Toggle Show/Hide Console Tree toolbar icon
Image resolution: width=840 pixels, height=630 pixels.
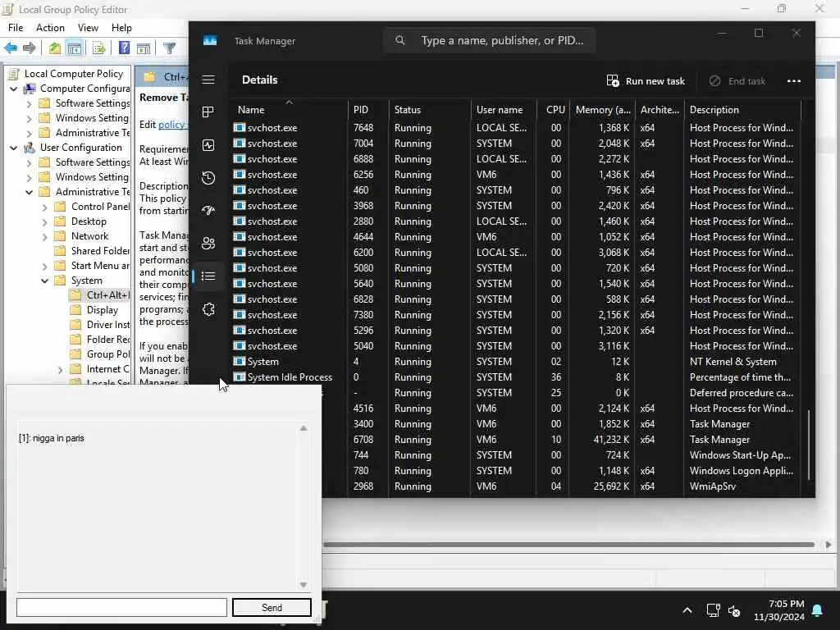click(x=75, y=48)
